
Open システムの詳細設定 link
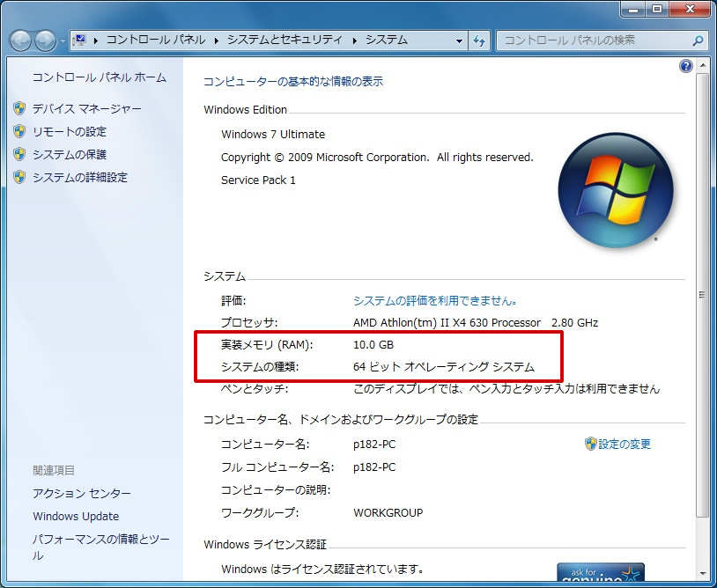[80, 177]
